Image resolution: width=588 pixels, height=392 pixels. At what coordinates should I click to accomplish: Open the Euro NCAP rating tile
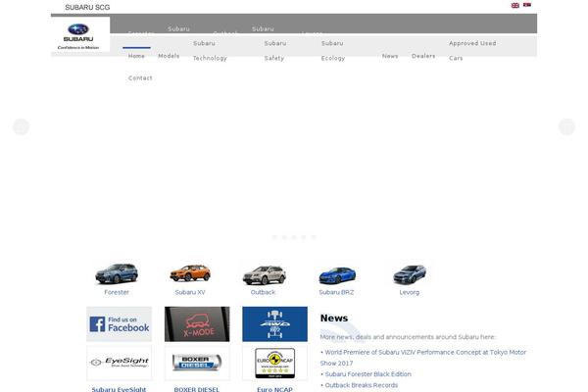pyautogui.click(x=274, y=363)
